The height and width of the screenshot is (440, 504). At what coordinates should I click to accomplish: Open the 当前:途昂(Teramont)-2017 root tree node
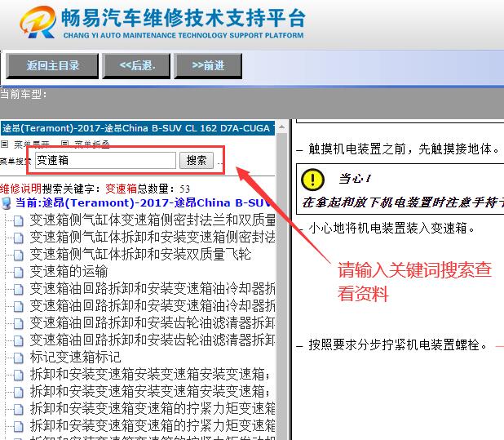click(144, 203)
